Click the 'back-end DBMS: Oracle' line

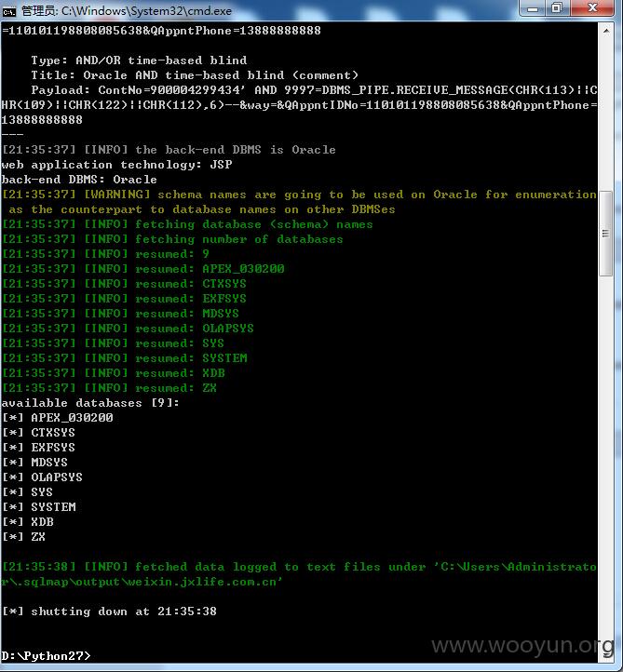[79, 180]
